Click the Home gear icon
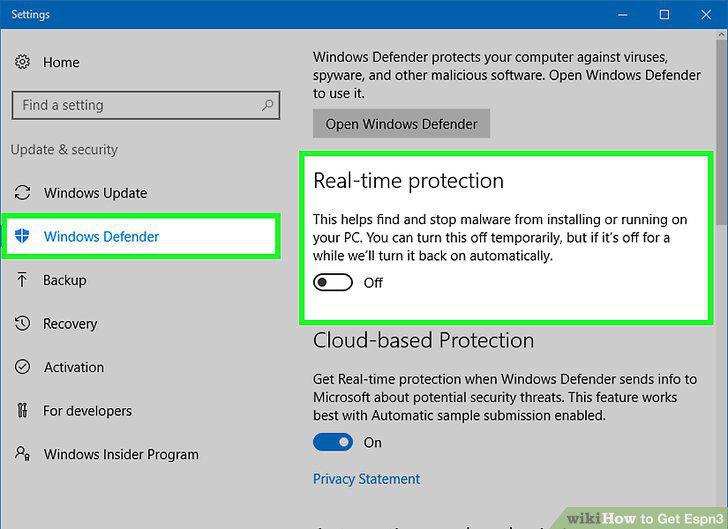 (x=22, y=62)
